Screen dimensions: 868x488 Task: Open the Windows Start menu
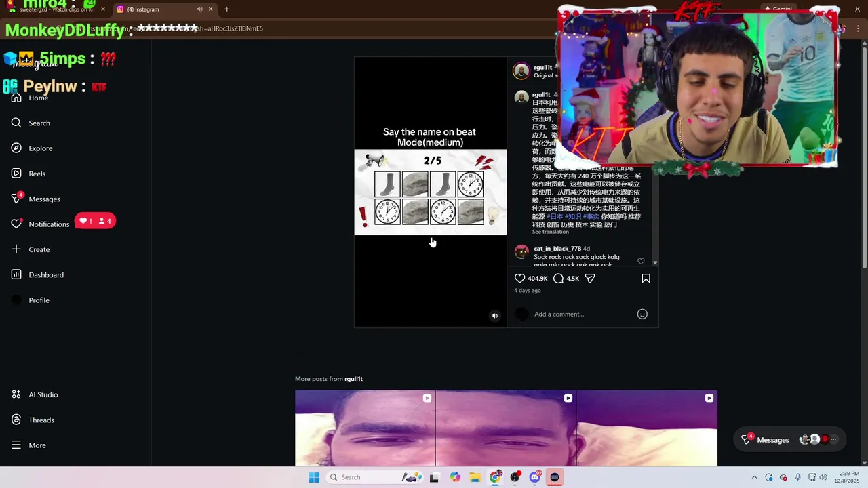click(x=313, y=477)
